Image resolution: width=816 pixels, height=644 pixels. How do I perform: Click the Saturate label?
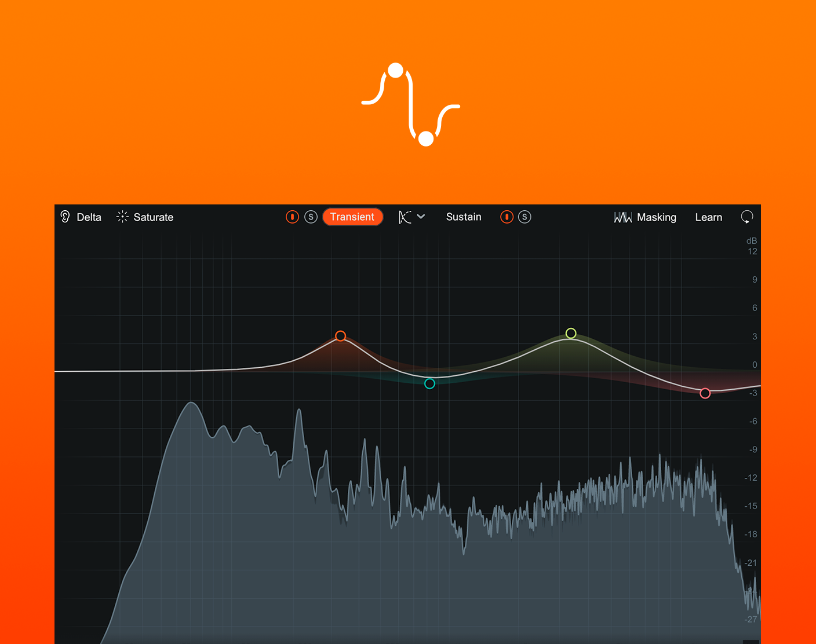point(154,217)
